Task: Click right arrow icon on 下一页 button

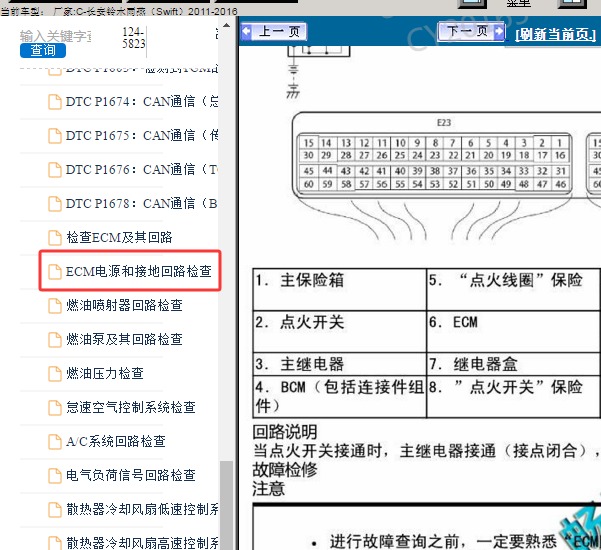Action: pos(499,31)
